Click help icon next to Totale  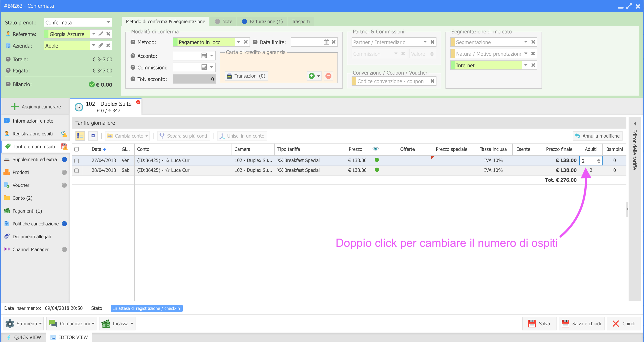point(8,59)
